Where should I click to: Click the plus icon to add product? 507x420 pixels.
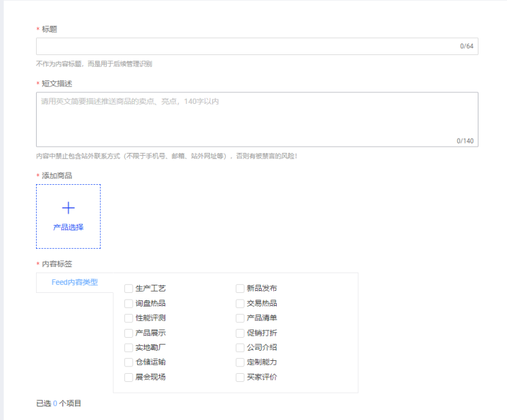pyautogui.click(x=68, y=208)
